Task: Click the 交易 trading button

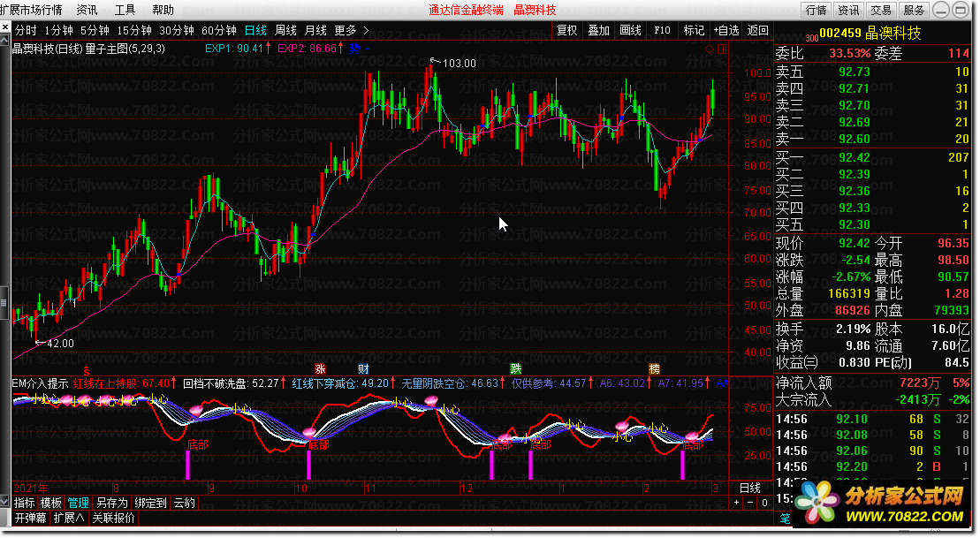Action: click(x=881, y=10)
